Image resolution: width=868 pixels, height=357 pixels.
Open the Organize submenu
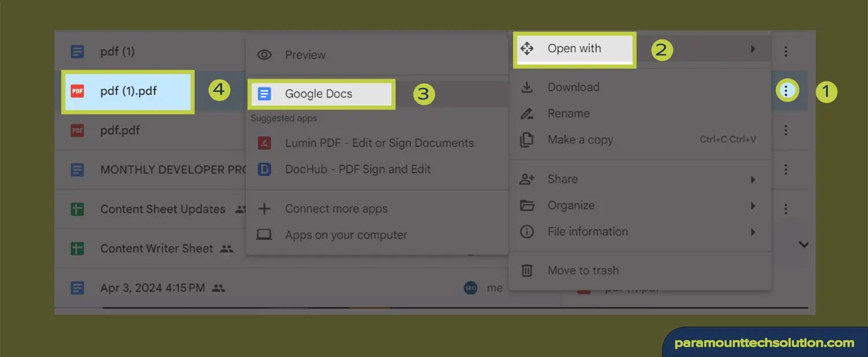pyautogui.click(x=640, y=205)
